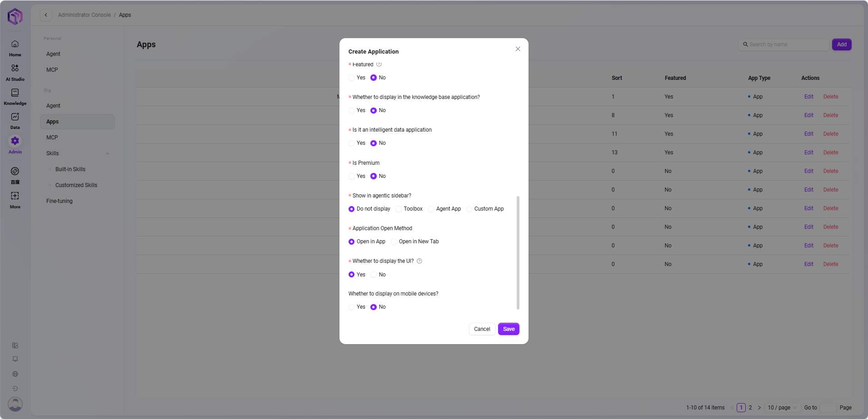
Task: Open the Data section icon
Action: 15,117
